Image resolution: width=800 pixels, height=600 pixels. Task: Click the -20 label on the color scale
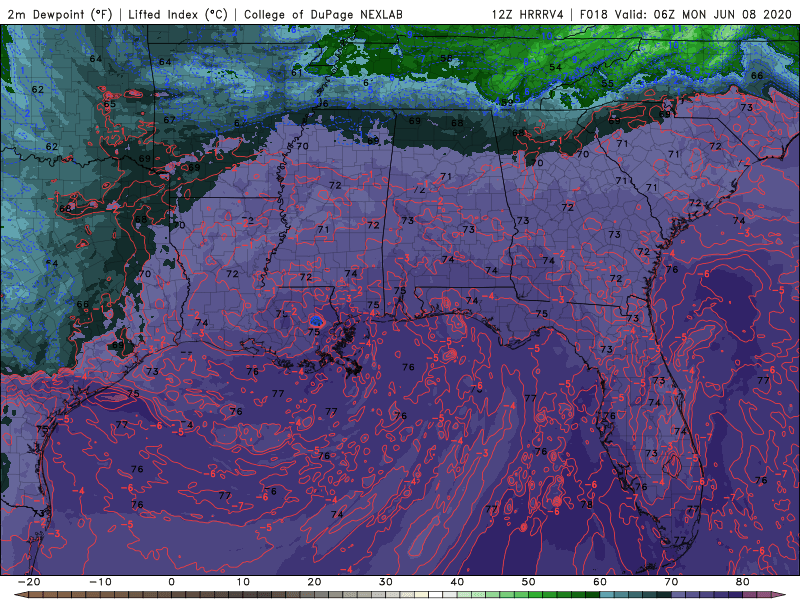point(29,582)
